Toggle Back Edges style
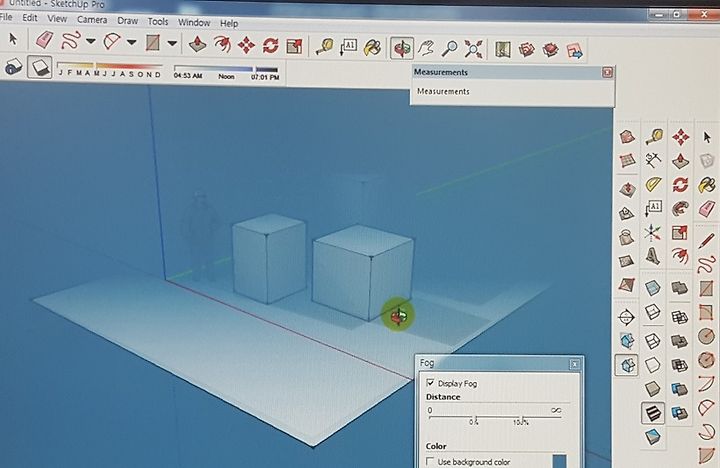Image resolution: width=720 pixels, height=468 pixels. [x=652, y=312]
